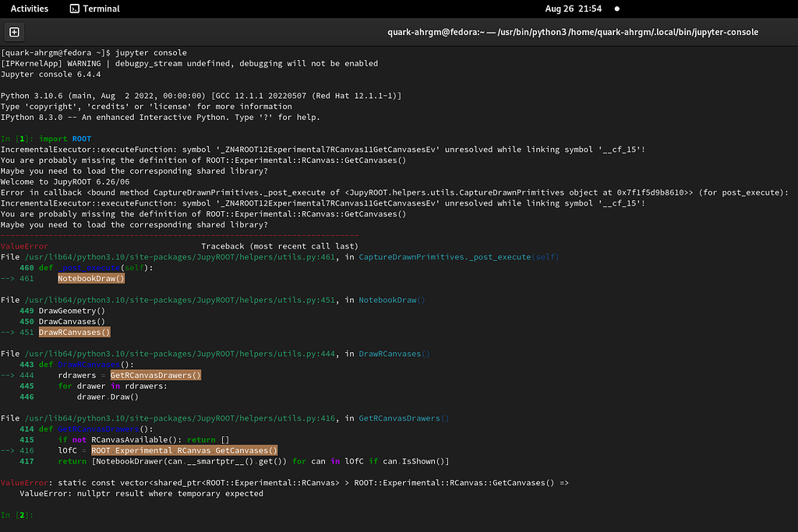Select the ROOT.Experimental.RCanvas.GetCanvases() highlighted text
Image resolution: width=798 pixels, height=532 pixels.
point(184,449)
